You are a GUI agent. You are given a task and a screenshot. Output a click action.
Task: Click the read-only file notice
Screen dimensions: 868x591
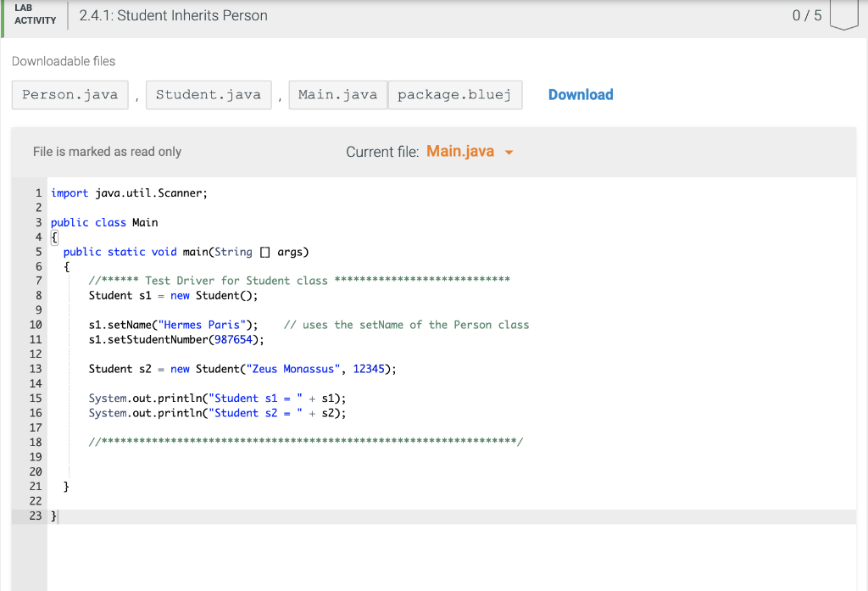(x=107, y=151)
